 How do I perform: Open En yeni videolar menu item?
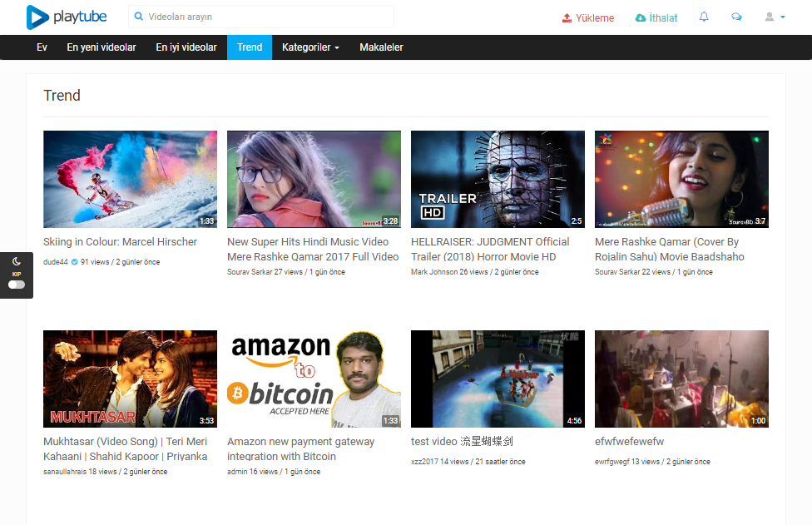tap(101, 47)
